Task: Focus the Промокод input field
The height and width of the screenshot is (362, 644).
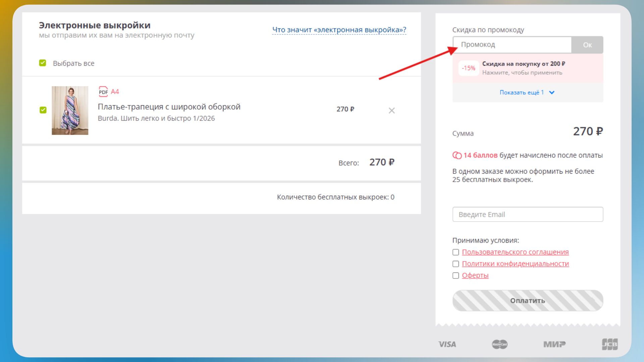Action: coord(512,45)
